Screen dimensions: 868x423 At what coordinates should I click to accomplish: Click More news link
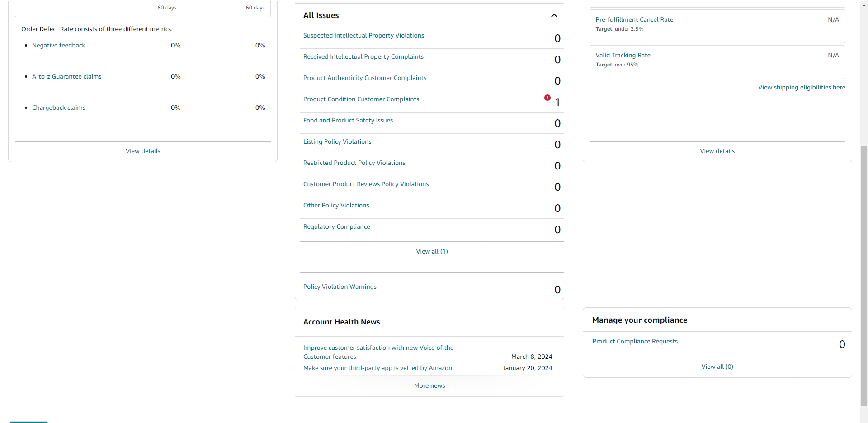pos(429,385)
